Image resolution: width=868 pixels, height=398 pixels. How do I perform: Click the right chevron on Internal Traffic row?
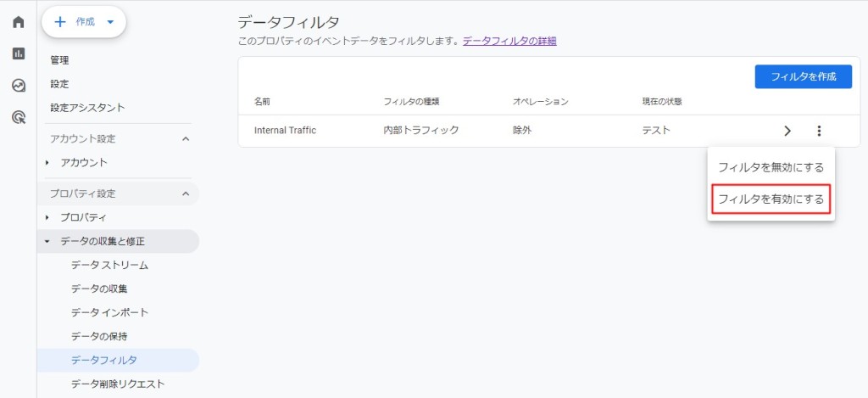click(787, 131)
